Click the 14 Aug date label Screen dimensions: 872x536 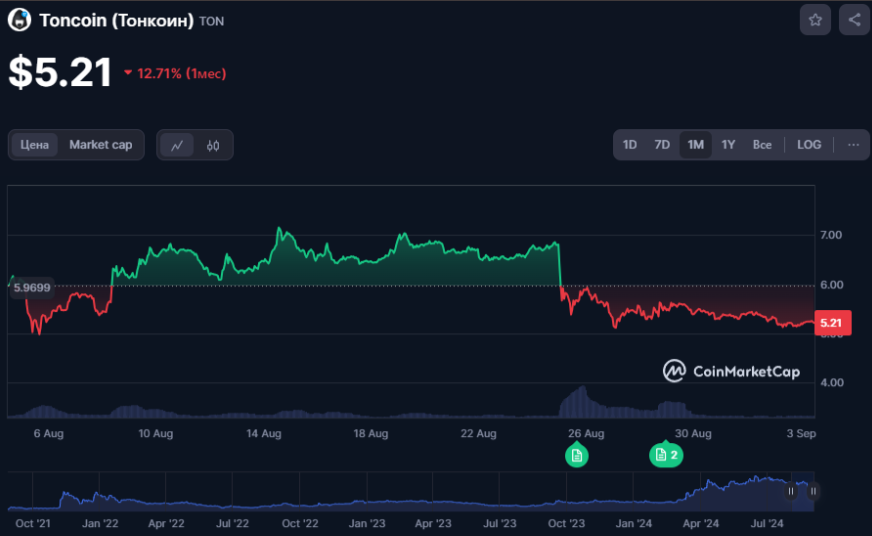coord(264,434)
